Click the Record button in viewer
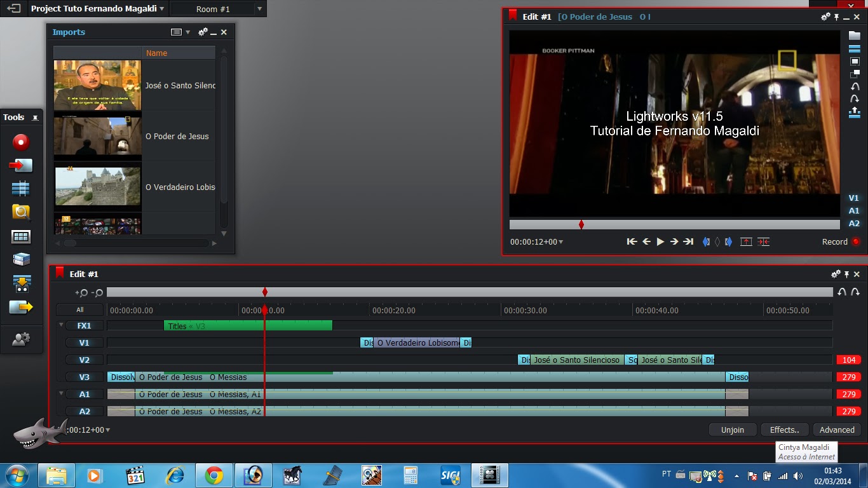Viewport: 868px width, 488px height. [x=841, y=241]
